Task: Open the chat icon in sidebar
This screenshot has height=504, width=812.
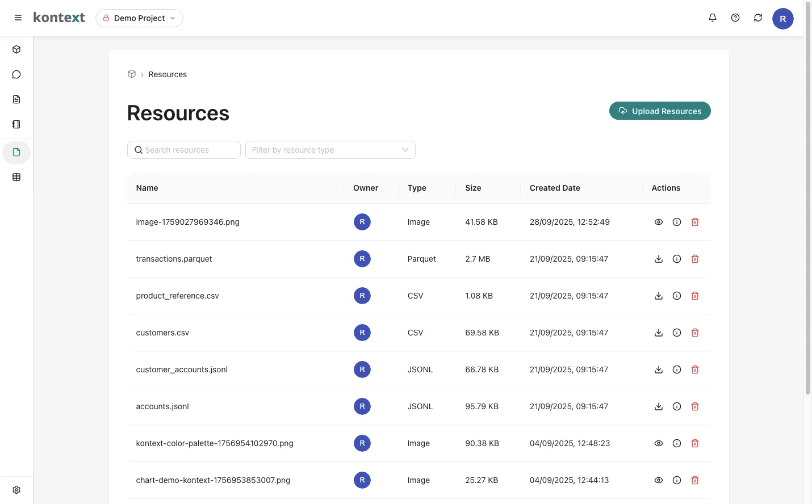Action: click(x=16, y=74)
